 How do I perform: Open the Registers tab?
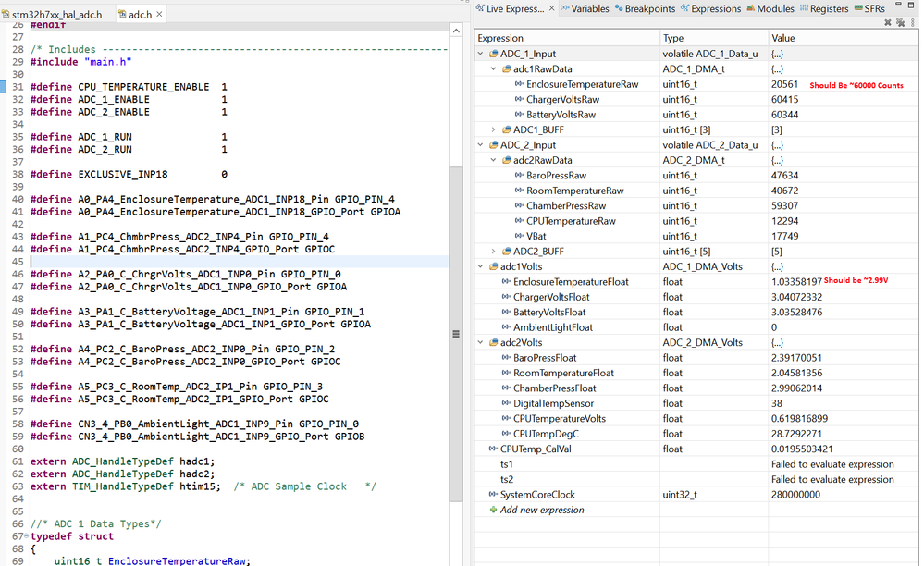coord(824,8)
